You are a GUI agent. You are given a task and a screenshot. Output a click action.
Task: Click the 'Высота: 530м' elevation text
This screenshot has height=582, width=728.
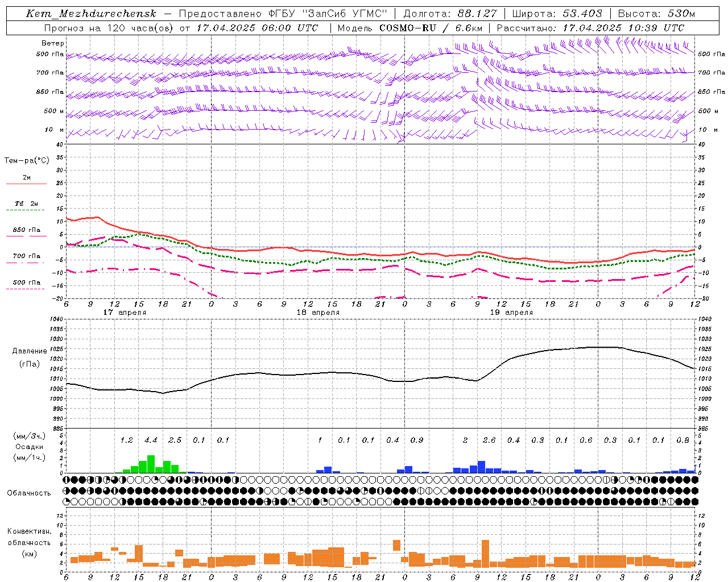click(656, 14)
